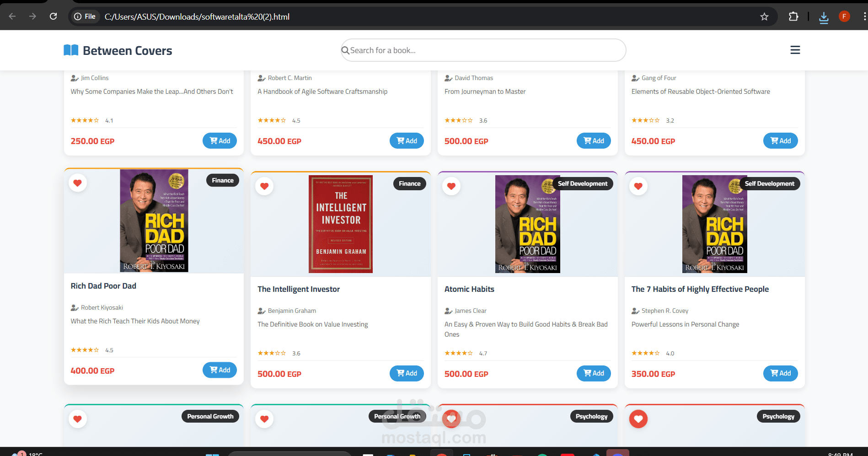Open The 7 Habits card cover image
This screenshot has width=868, height=456.
[715, 224]
